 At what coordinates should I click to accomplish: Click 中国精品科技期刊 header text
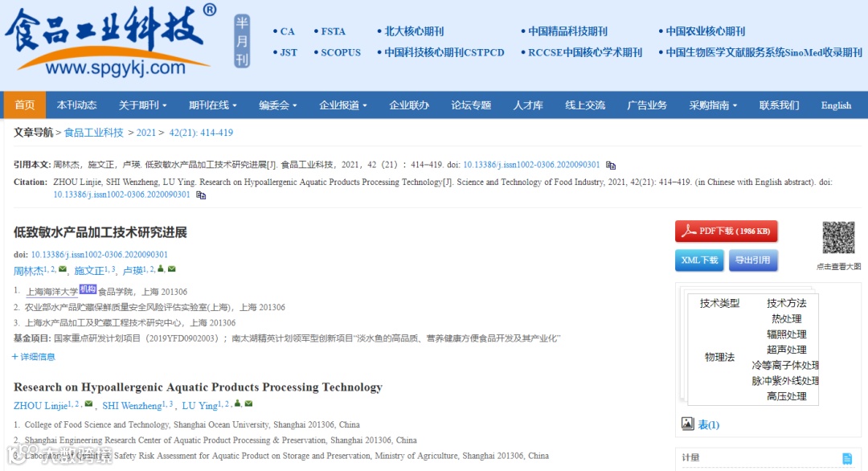tap(567, 31)
